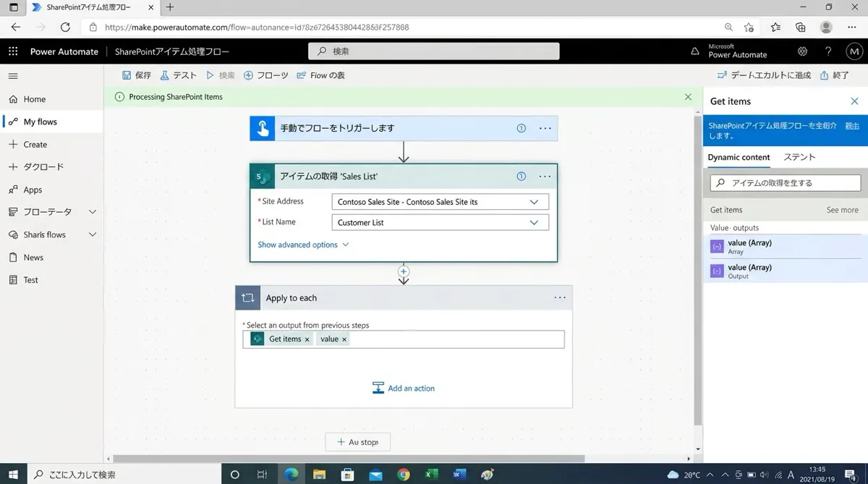This screenshot has height=484, width=868.
Task: Open the app launcher waffle icon
Action: coord(13,51)
